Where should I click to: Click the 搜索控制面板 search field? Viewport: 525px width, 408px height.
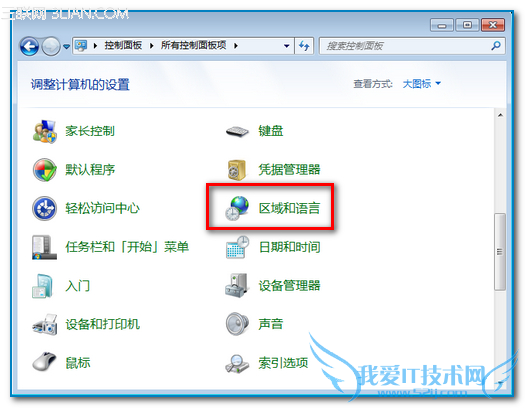(x=406, y=46)
